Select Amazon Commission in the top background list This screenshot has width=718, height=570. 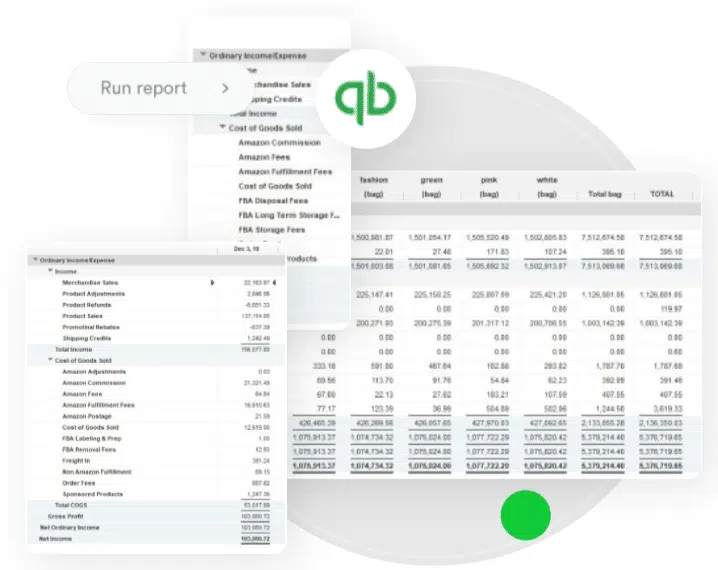(x=279, y=143)
